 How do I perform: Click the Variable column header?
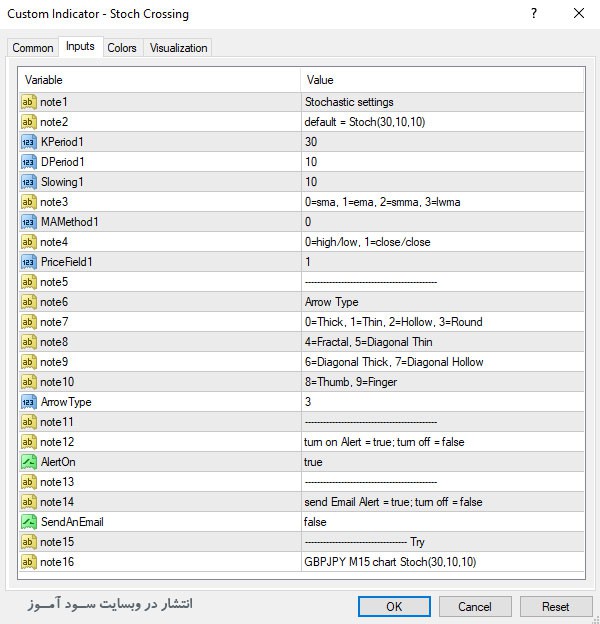pyautogui.click(x=160, y=80)
